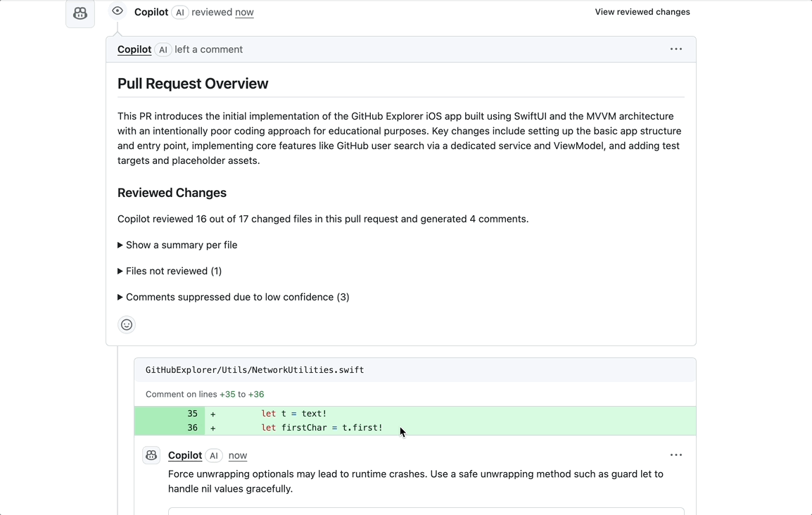Click the 'Copilot reviewed 16 out of 17' sentence
This screenshot has width=812, height=515.
323,219
